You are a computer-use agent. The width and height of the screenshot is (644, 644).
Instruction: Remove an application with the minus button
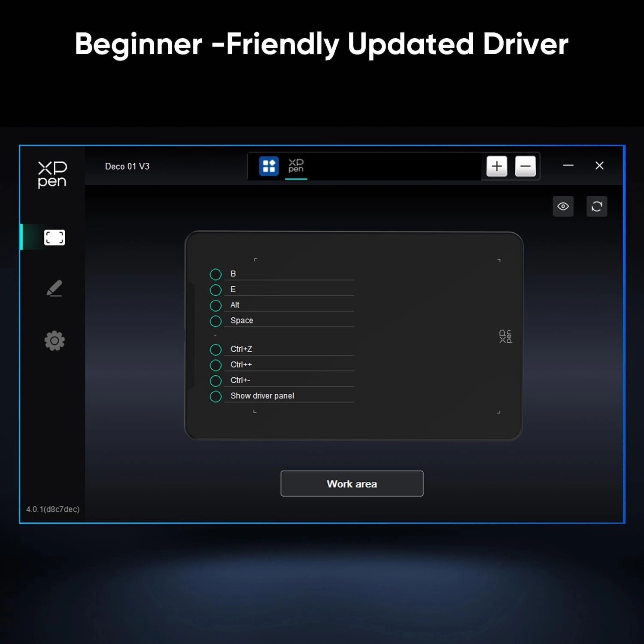[525, 166]
